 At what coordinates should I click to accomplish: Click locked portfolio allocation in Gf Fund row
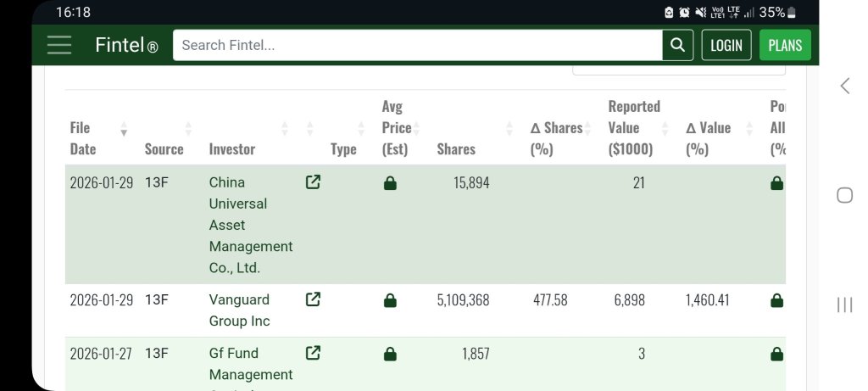tap(776, 354)
